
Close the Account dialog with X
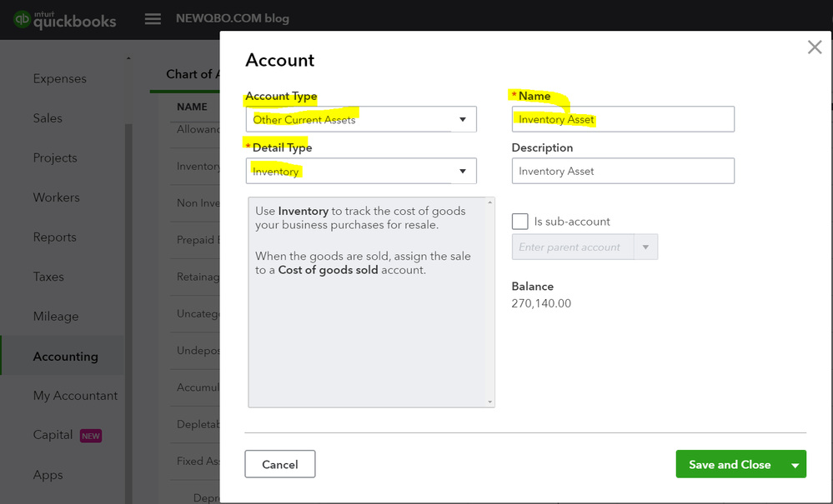coord(815,47)
